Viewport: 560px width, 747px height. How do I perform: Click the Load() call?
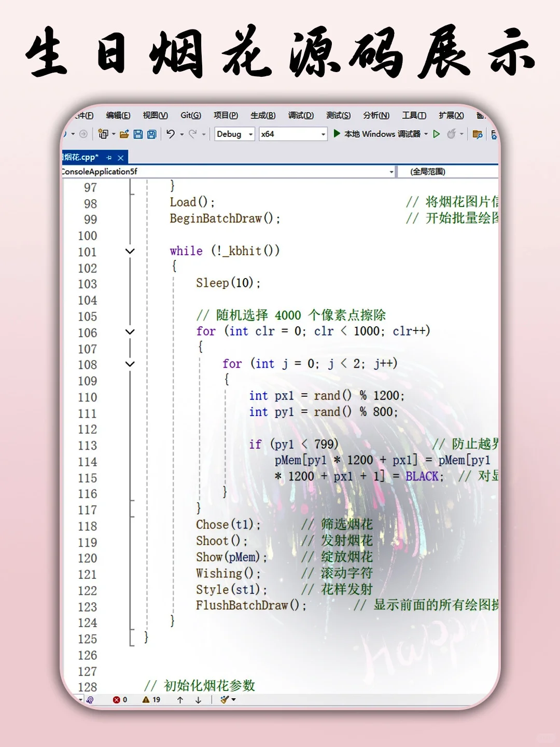192,202
